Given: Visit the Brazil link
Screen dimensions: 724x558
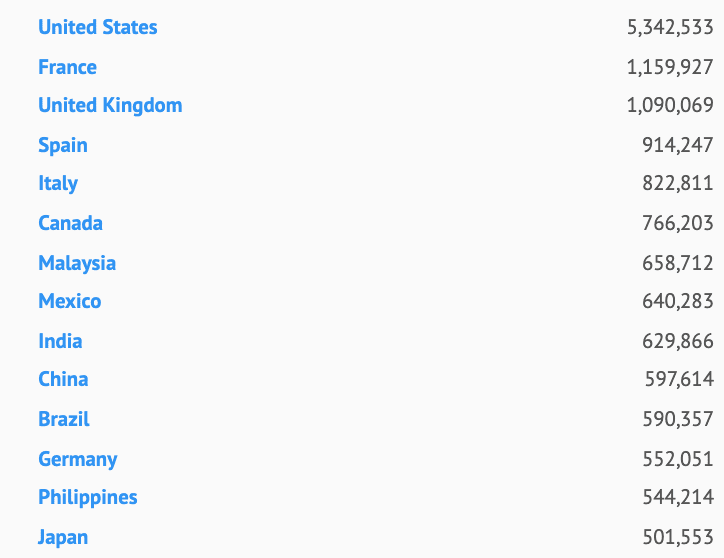Looking at the screenshot, I should [x=64, y=419].
